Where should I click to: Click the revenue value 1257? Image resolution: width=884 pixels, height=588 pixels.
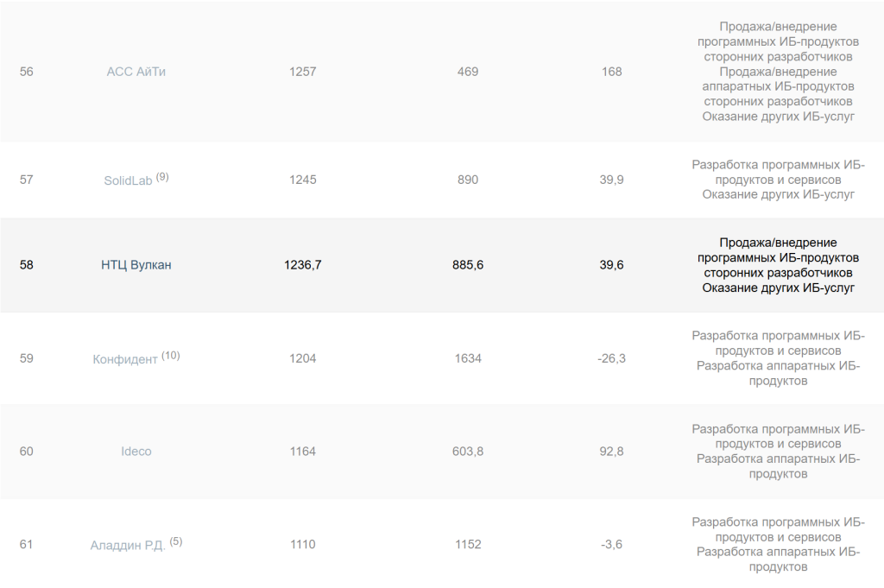click(303, 72)
